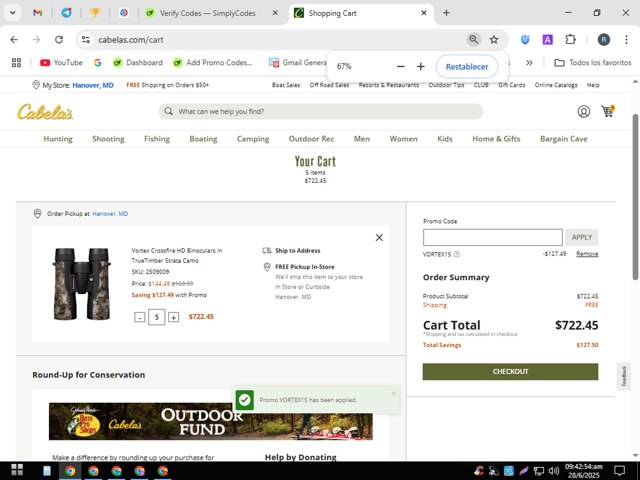Viewport: 640px width, 480px height.
Task: Remove binoculars item with the X
Action: [x=379, y=238]
